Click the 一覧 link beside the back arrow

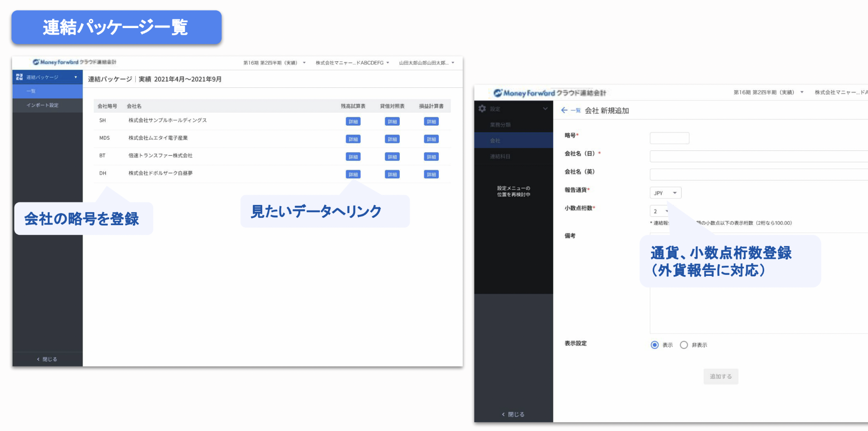point(575,111)
